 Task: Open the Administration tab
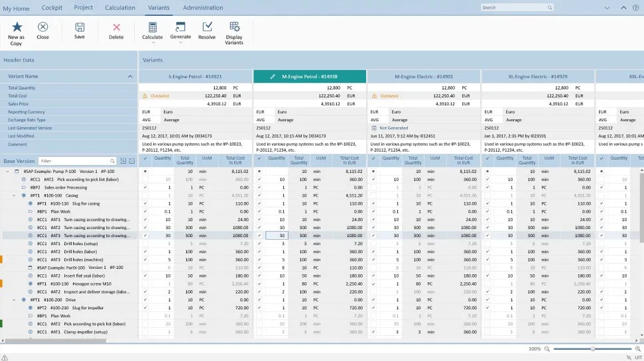[x=203, y=7]
